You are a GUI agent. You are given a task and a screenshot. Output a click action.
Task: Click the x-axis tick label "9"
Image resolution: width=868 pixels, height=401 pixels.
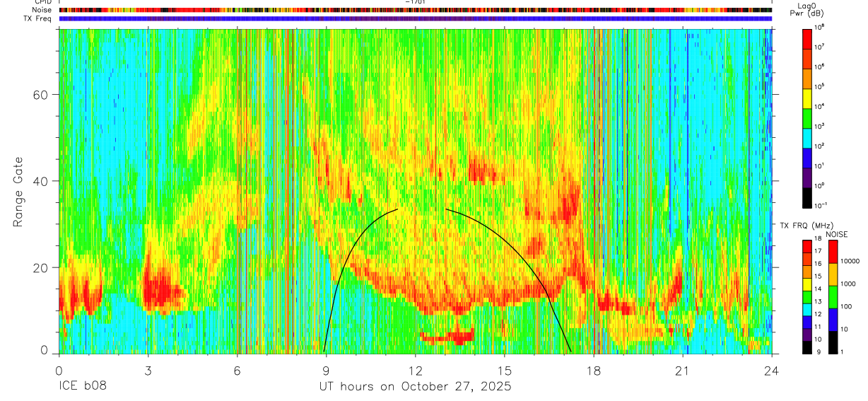[327, 371]
